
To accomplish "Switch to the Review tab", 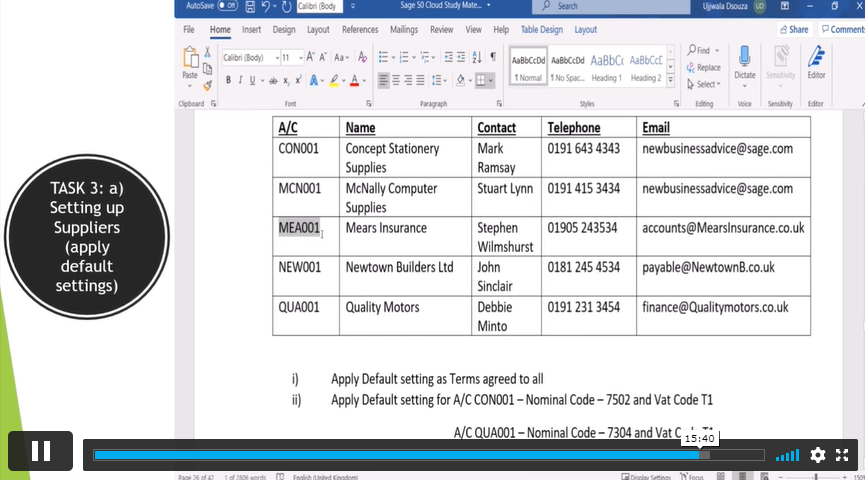I will click(x=441, y=30).
